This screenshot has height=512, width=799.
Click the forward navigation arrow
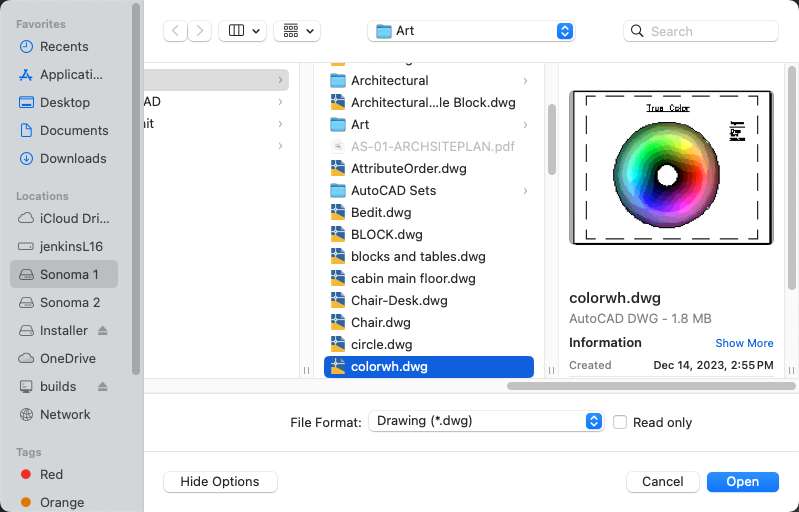(x=200, y=31)
